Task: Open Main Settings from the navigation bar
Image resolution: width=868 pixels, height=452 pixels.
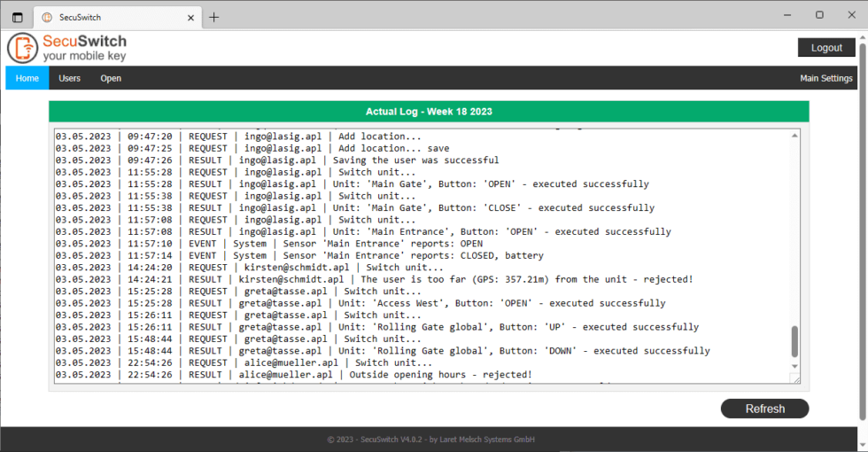Action: point(825,78)
